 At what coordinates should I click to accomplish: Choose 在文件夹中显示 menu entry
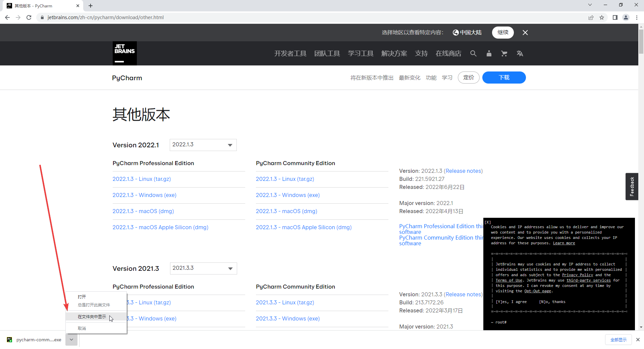click(96, 317)
